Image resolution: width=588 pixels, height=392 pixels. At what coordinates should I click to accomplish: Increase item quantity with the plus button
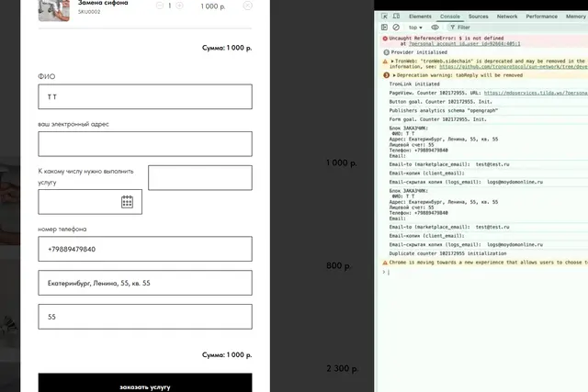(178, 6)
